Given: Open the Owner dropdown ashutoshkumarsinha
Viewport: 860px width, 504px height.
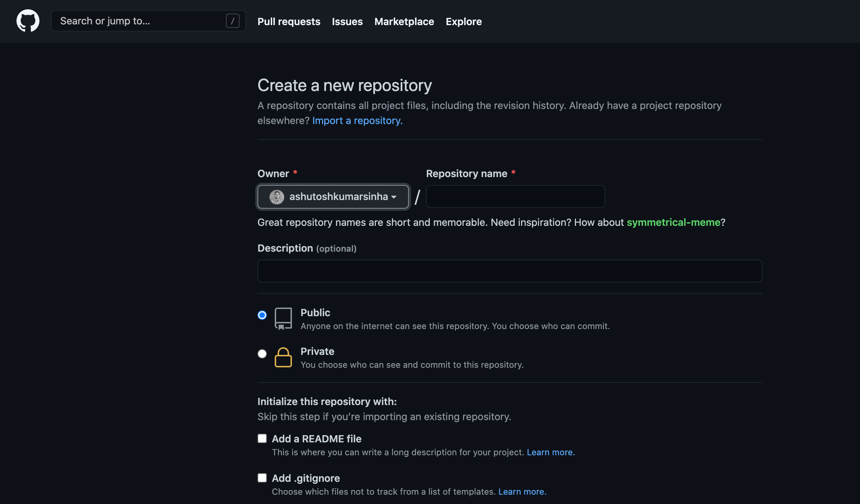Looking at the screenshot, I should [333, 197].
